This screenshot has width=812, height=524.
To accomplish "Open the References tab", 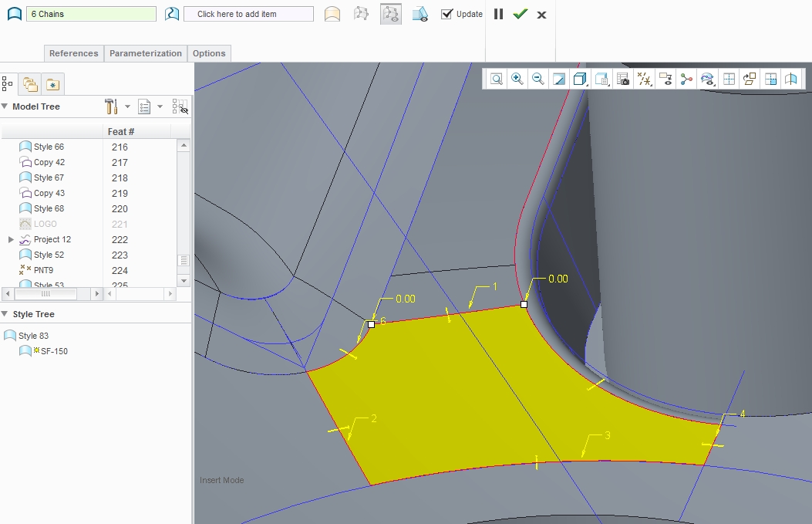I will tap(73, 53).
